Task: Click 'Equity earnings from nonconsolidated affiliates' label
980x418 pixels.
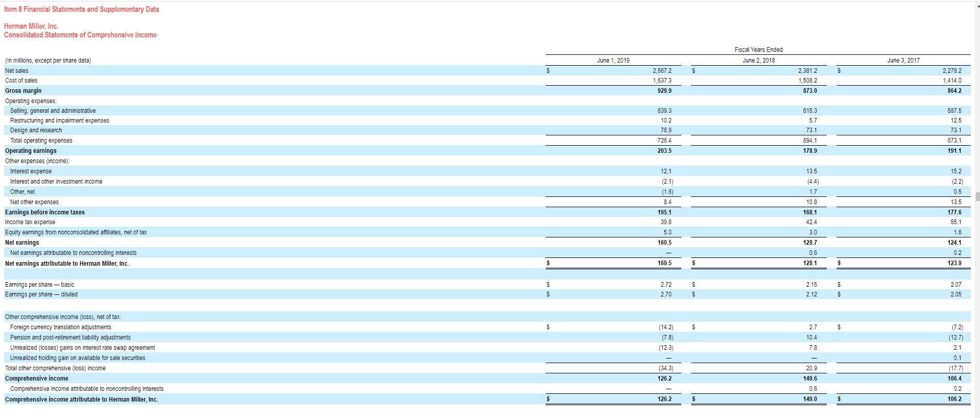Action: pyautogui.click(x=76, y=232)
